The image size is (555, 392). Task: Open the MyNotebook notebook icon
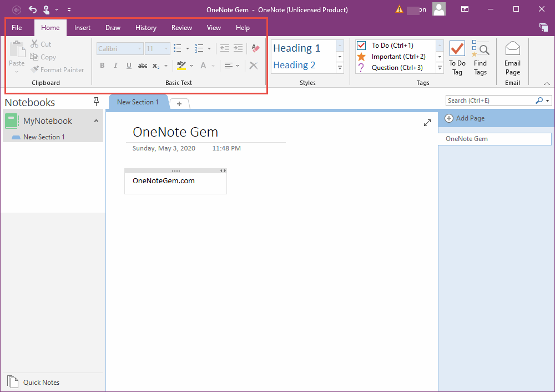coord(12,120)
